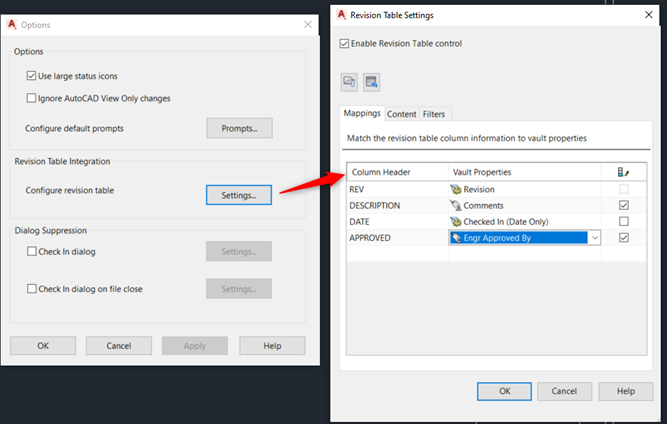Switch to the Filters tab

pyautogui.click(x=433, y=114)
